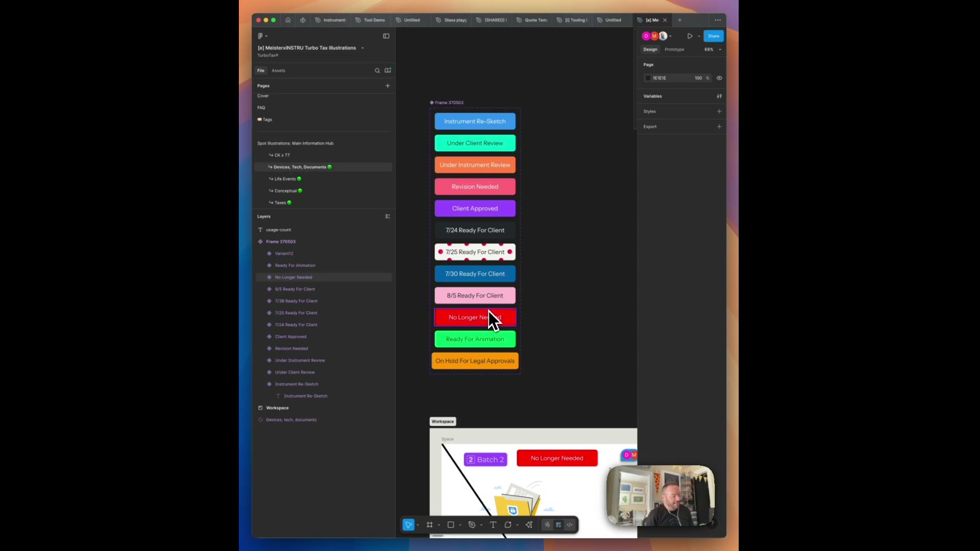
Task: Click the Home icon in tab bar
Action: (288, 20)
